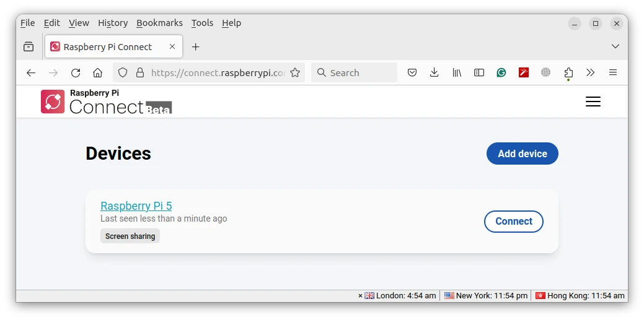The width and height of the screenshot is (644, 320).
Task: Click New York 11:54 pm clock
Action: tap(492, 295)
